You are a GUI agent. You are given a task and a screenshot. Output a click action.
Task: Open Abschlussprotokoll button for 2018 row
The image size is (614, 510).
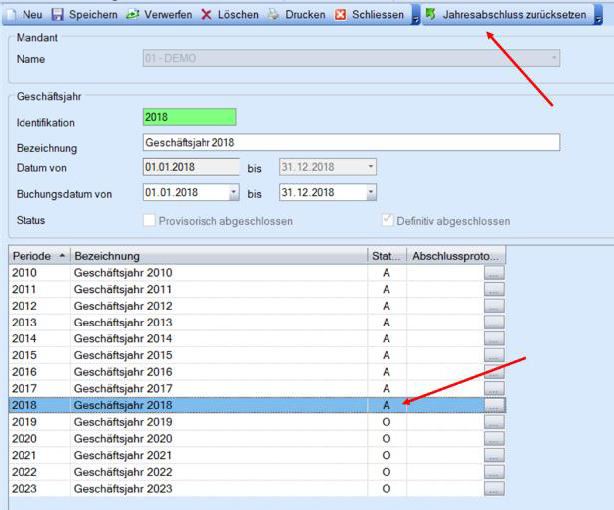coord(494,405)
